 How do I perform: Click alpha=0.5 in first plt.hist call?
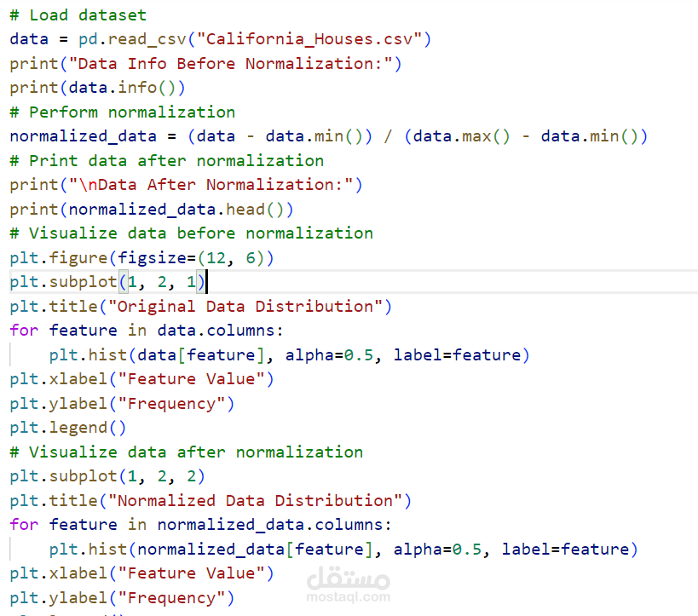coord(329,354)
